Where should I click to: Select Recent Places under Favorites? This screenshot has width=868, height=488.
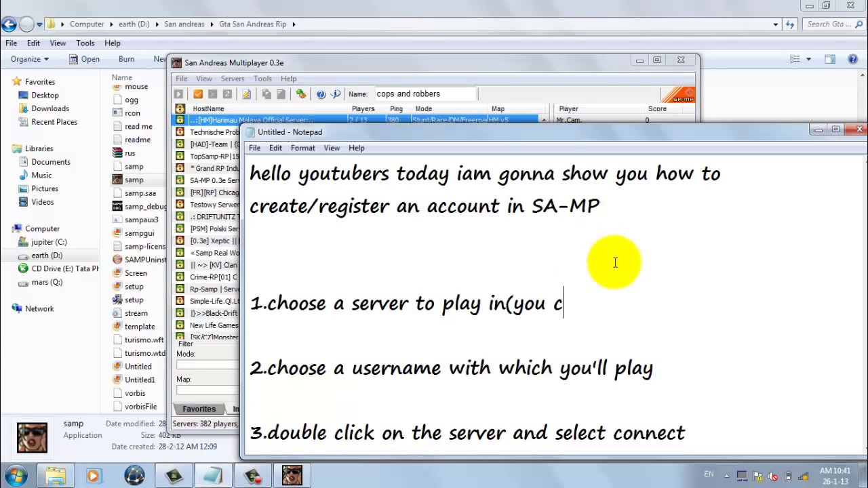(54, 122)
